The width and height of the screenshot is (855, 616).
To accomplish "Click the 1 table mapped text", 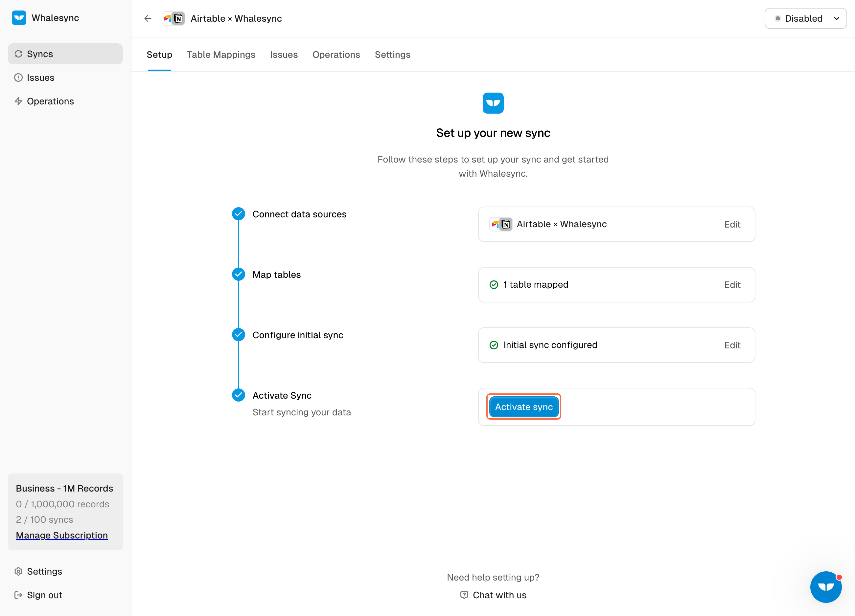I will [536, 285].
